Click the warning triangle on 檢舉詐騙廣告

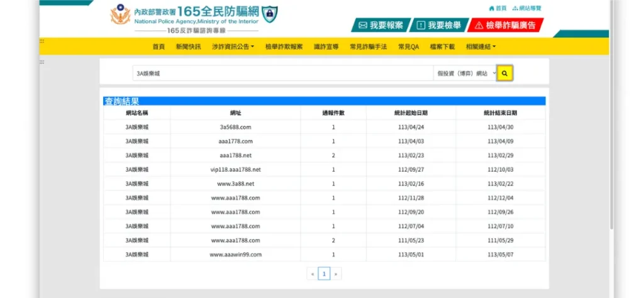pos(479,25)
